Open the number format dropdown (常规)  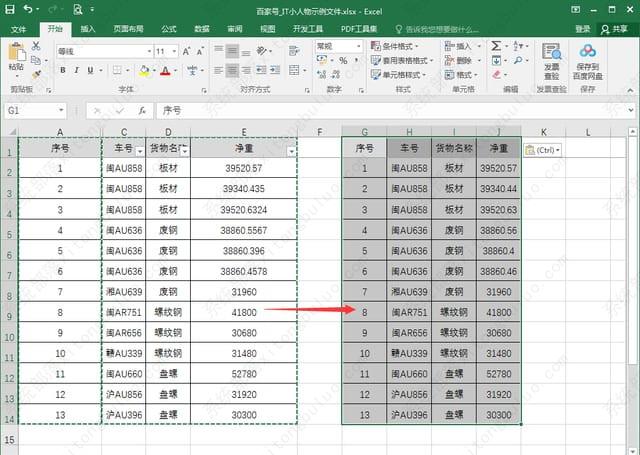pos(358,46)
